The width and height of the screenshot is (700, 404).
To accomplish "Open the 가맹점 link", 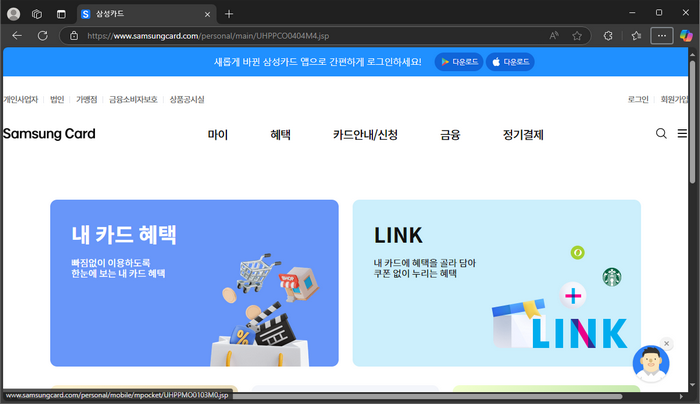I will click(87, 100).
